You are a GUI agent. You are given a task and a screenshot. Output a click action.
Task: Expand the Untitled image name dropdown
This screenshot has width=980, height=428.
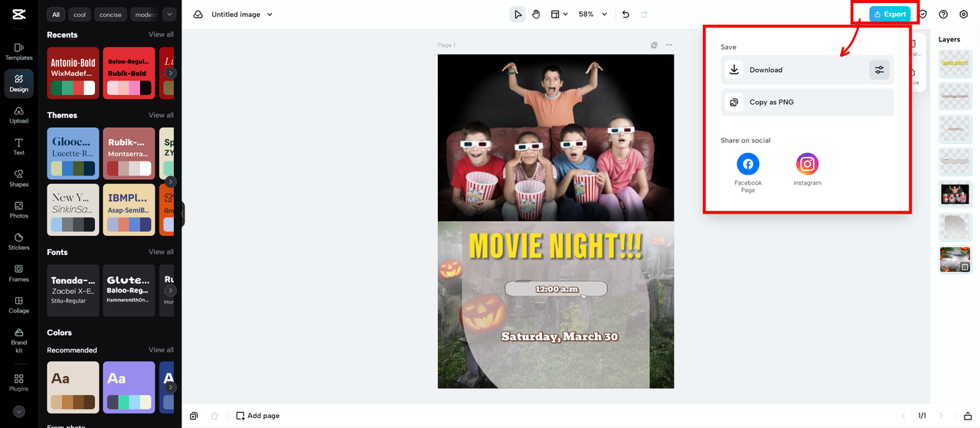269,15
